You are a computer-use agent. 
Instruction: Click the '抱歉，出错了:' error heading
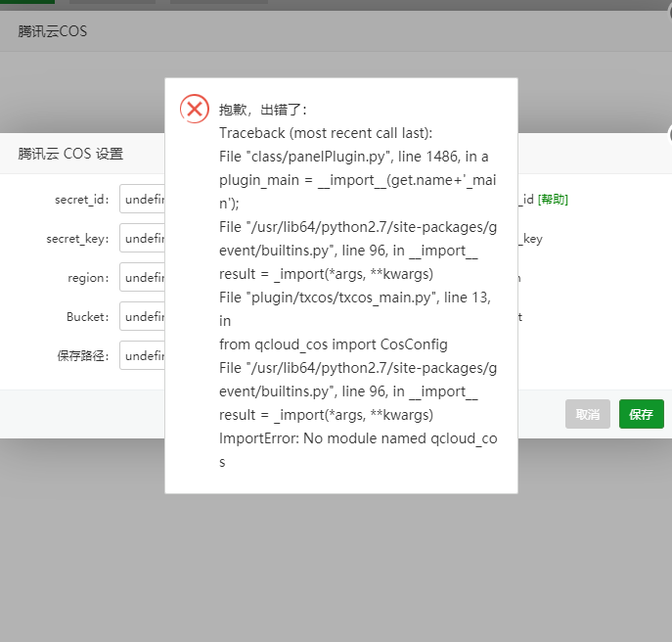tap(263, 110)
